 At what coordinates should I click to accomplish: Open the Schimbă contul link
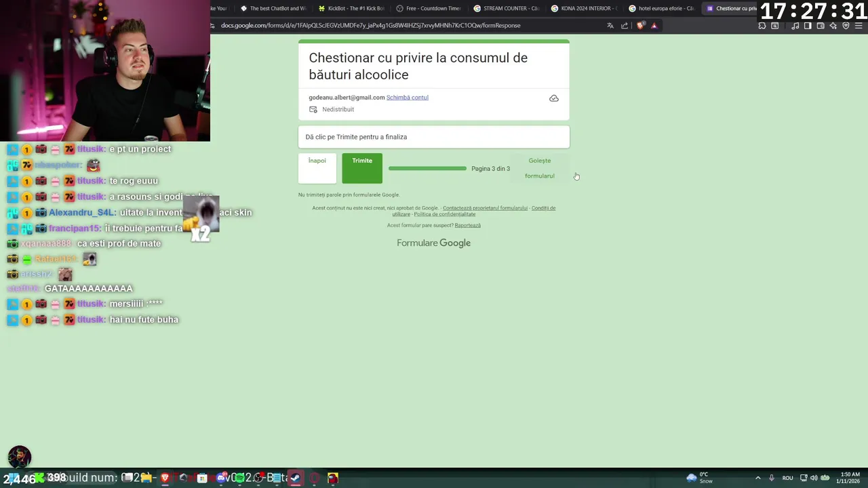pos(407,98)
